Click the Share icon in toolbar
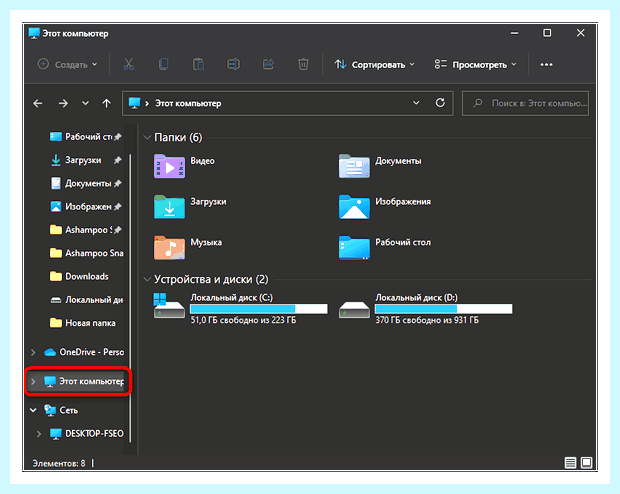The width and height of the screenshot is (620, 494). point(268,64)
